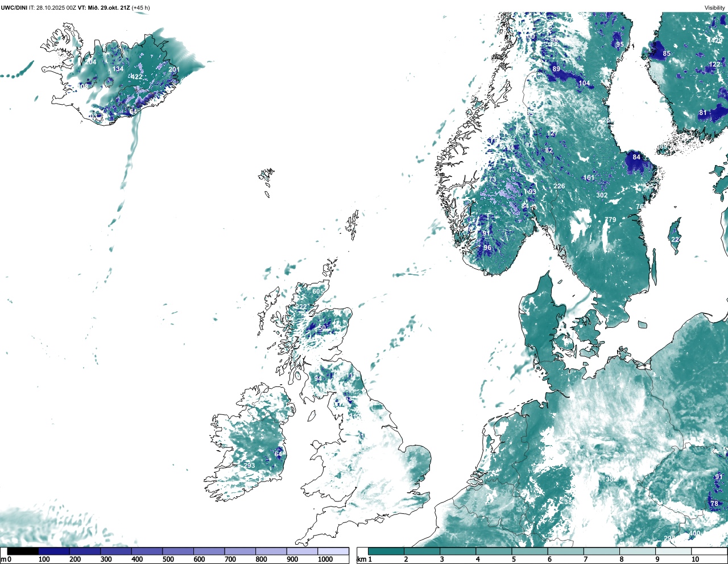Viewport: 728px width, 564px height.
Task: Click the '96' value in southern Norway
Action: [x=487, y=248]
